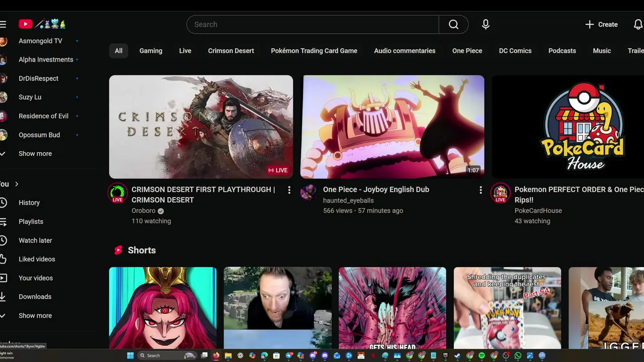Open Crimson Desert live stream thumbnail
644x362 pixels.
click(201, 127)
